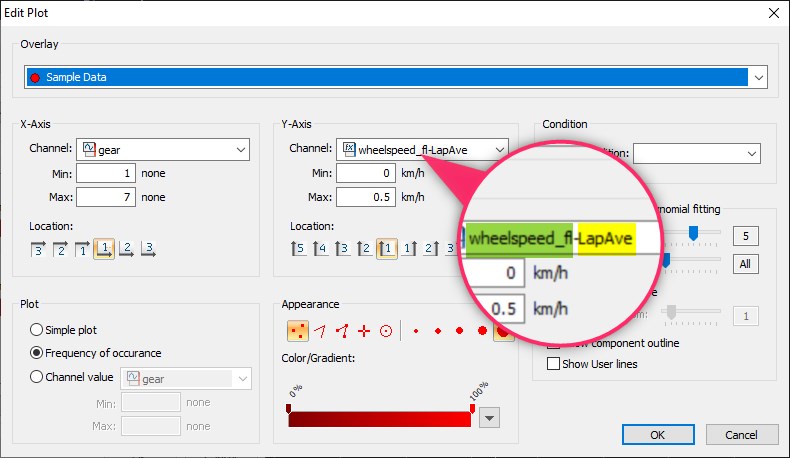Choose Y-axis left location 5 icon
Screen dimensions: 790x458
(298, 248)
